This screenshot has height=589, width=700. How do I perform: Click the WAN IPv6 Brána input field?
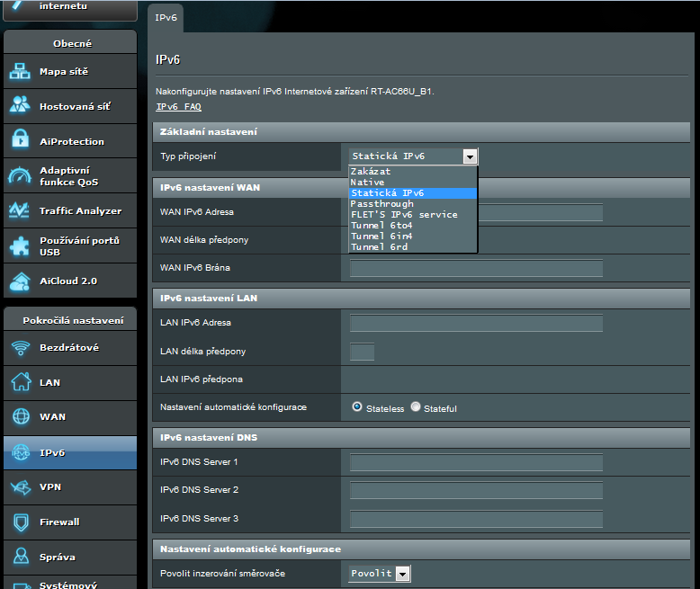pyautogui.click(x=476, y=269)
